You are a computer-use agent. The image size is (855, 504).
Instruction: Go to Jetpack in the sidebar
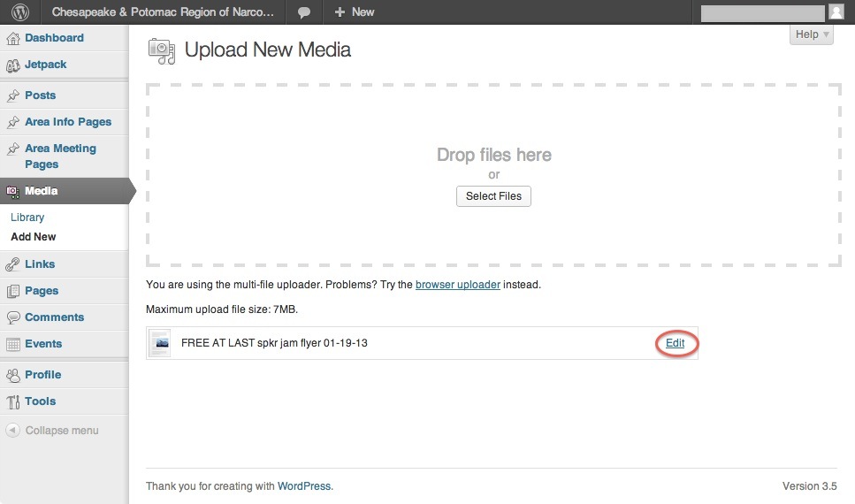click(46, 65)
